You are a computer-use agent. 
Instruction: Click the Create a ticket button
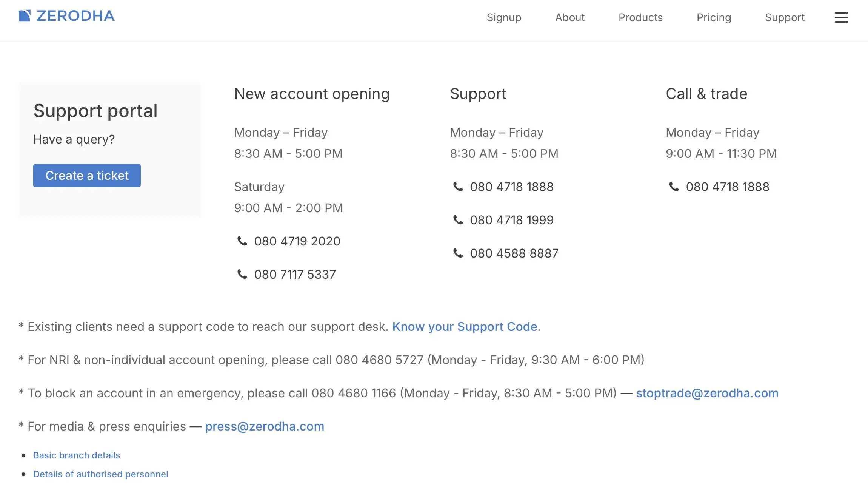(x=87, y=176)
